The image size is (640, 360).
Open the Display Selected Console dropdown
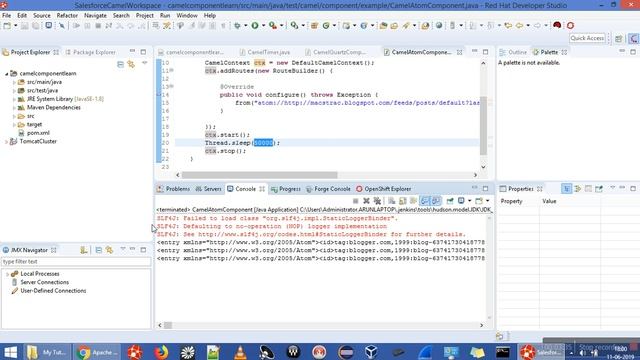[x=469, y=201]
